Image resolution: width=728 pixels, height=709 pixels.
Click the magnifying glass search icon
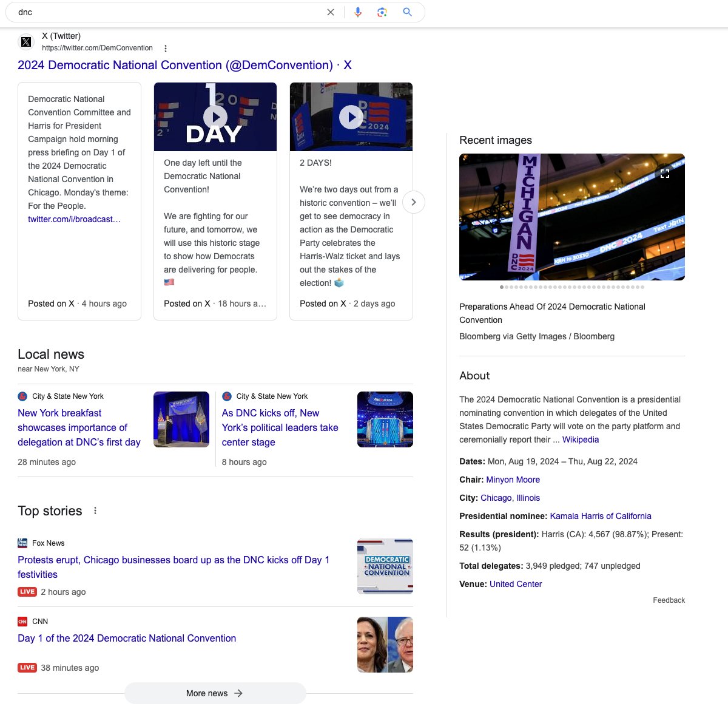coord(408,12)
